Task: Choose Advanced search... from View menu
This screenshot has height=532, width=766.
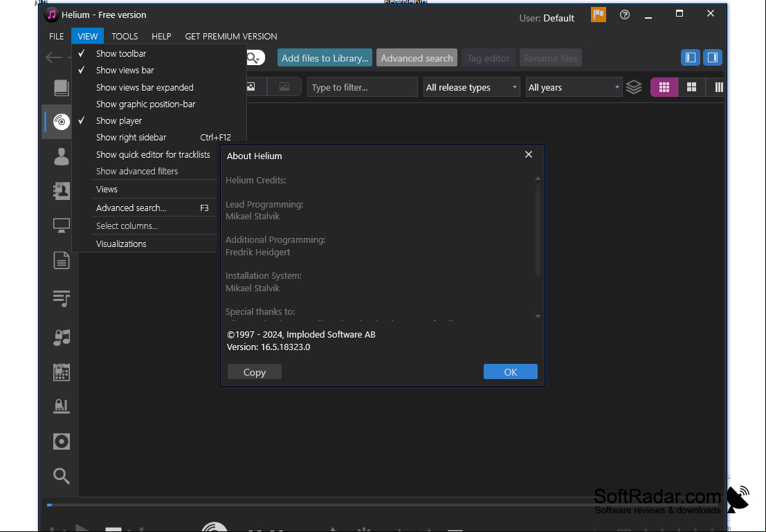Action: click(x=131, y=208)
